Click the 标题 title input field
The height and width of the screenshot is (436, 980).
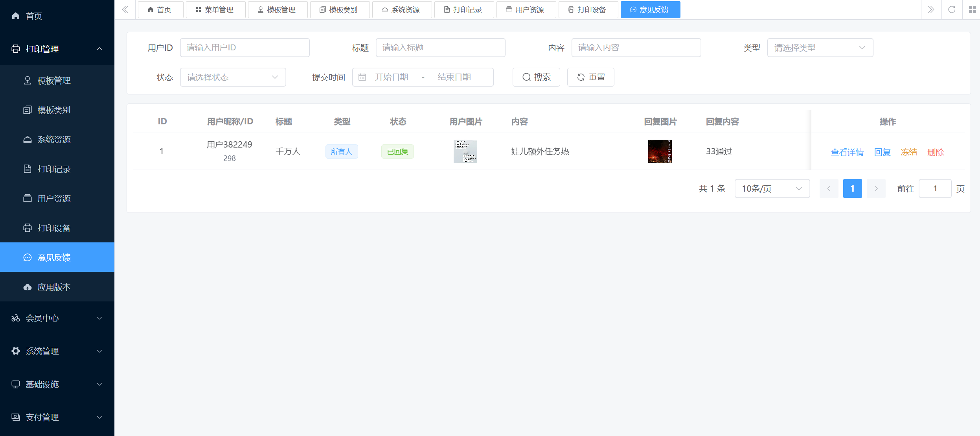(x=441, y=48)
